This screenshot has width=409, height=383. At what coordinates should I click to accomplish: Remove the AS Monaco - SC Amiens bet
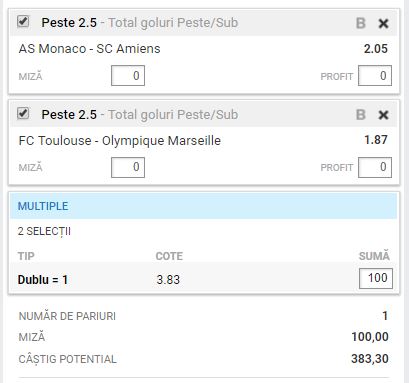(384, 24)
